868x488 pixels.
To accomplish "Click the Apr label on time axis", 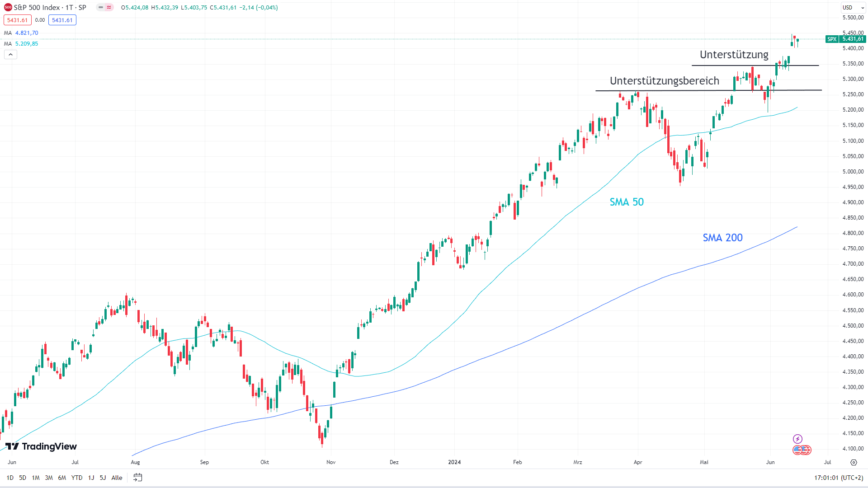I will point(638,462).
